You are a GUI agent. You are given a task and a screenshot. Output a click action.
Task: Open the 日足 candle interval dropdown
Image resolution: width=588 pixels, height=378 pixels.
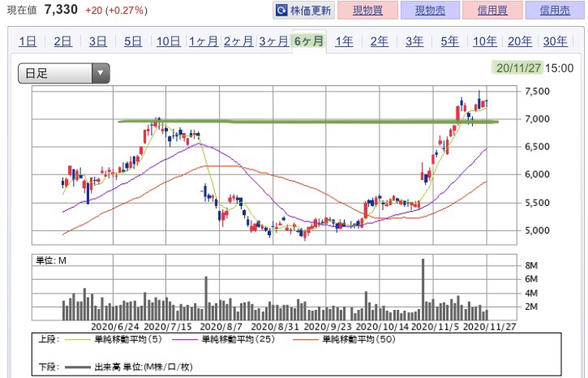coord(64,73)
